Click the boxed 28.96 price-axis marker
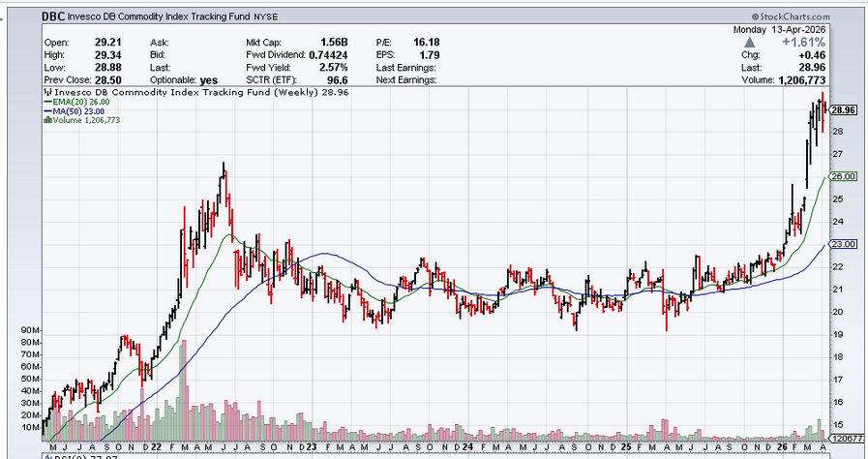The height and width of the screenshot is (459, 868). (x=845, y=109)
